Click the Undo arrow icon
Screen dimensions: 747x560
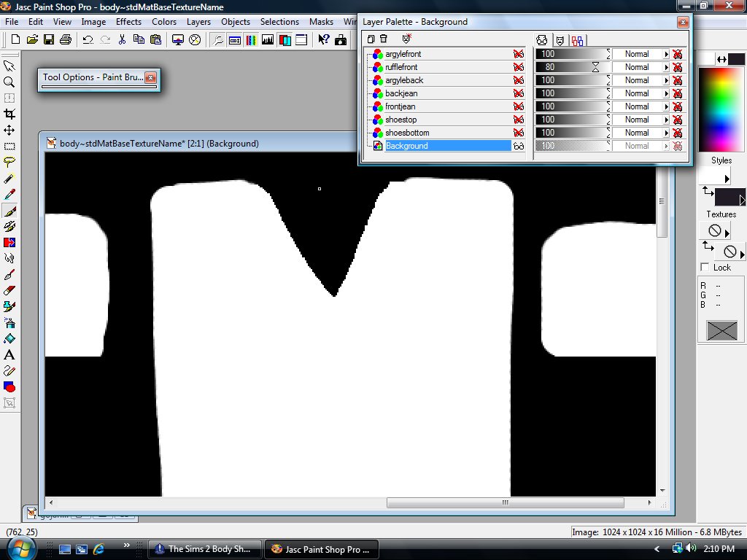point(88,39)
